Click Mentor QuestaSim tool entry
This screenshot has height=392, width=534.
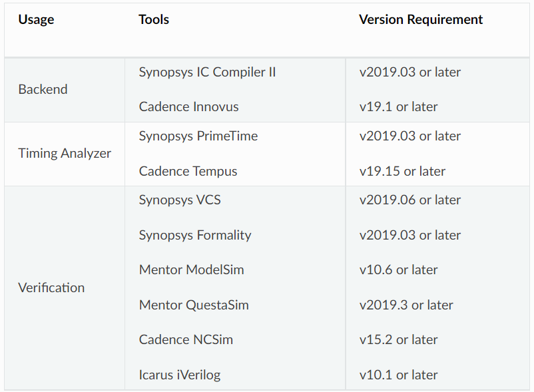coord(194,305)
